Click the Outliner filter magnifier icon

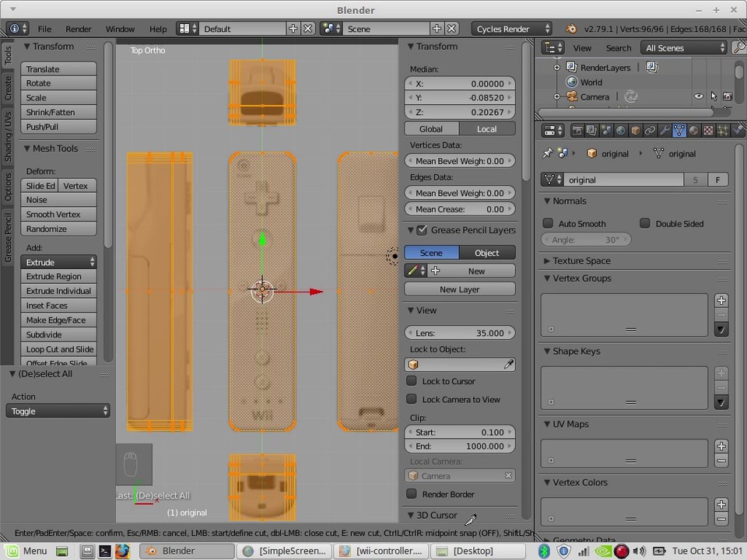click(x=739, y=47)
